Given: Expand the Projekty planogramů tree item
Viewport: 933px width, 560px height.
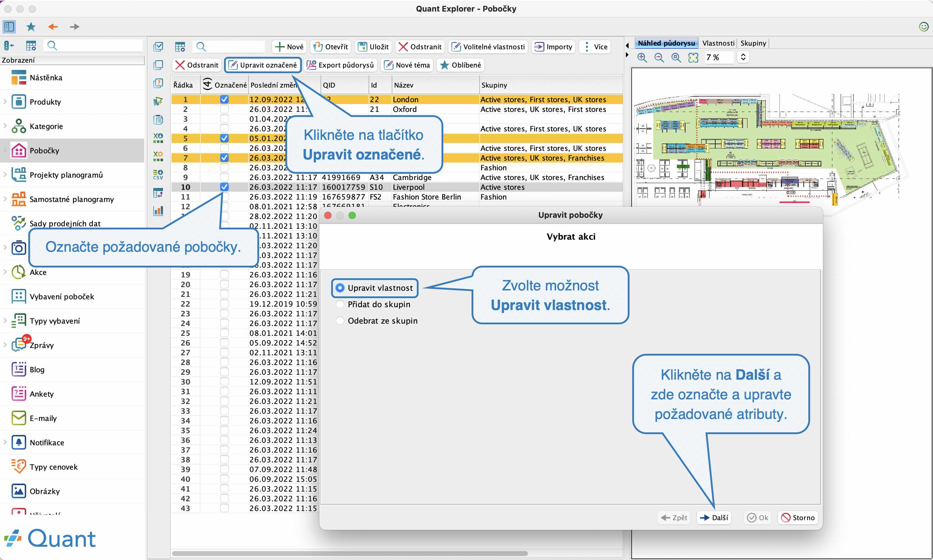Looking at the screenshot, I should [5, 174].
